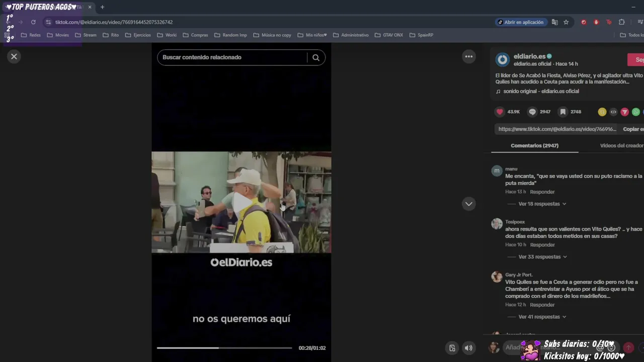Click the translate page icon
This screenshot has width=644, height=362.
[x=554, y=22]
